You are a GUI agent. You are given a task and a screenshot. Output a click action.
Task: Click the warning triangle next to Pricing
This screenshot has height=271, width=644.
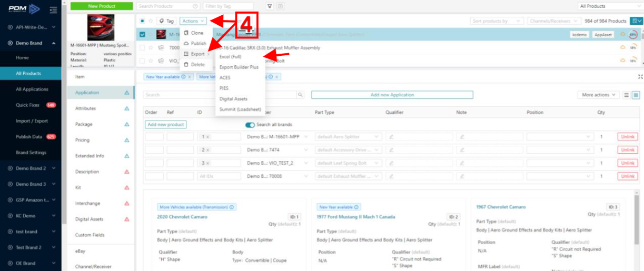pyautogui.click(x=126, y=140)
